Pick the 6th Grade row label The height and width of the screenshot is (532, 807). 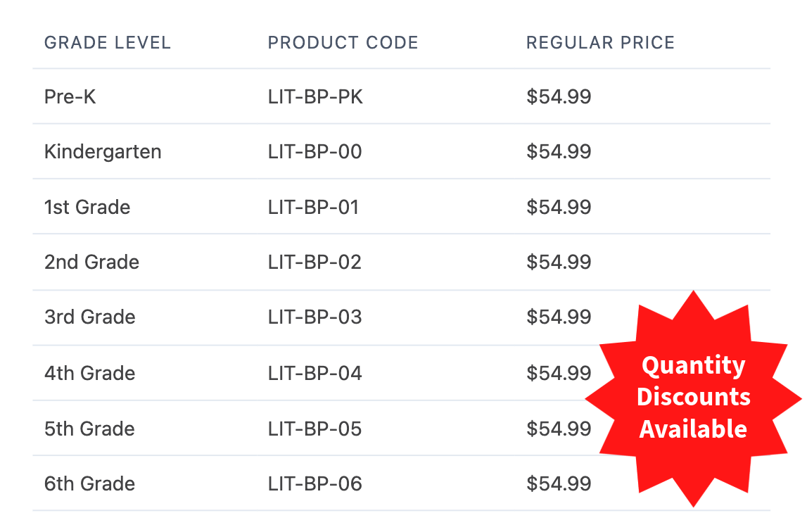click(90, 483)
